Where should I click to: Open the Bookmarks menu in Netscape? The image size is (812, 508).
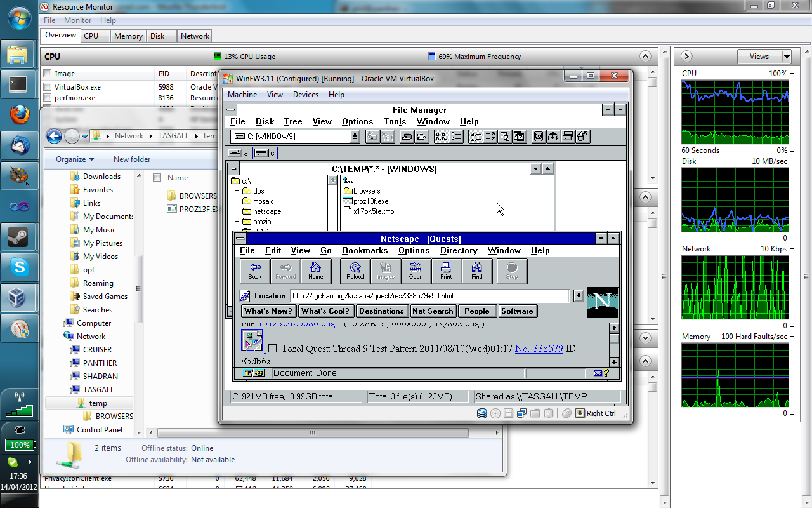(365, 251)
